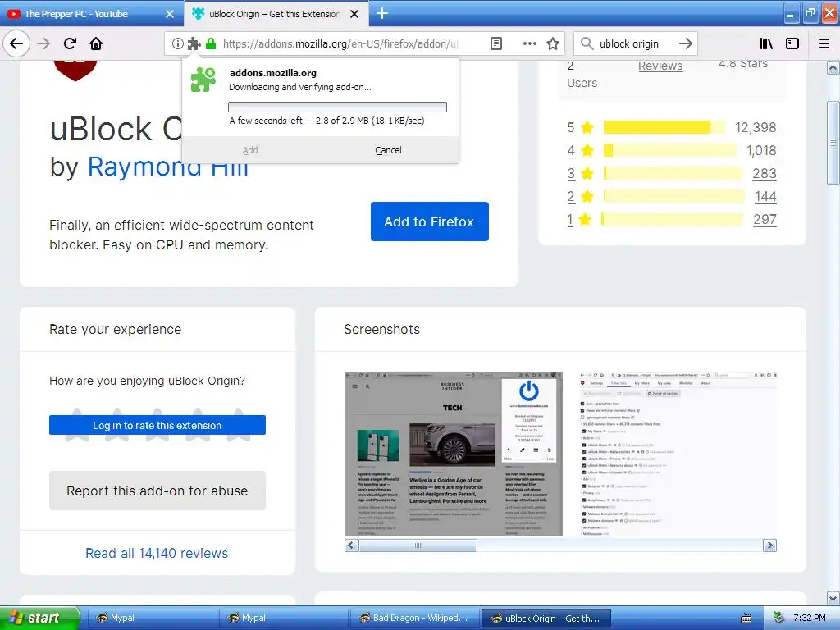Click the greyed Add button in popup
Image resolution: width=840 pixels, height=630 pixels.
[x=250, y=150]
